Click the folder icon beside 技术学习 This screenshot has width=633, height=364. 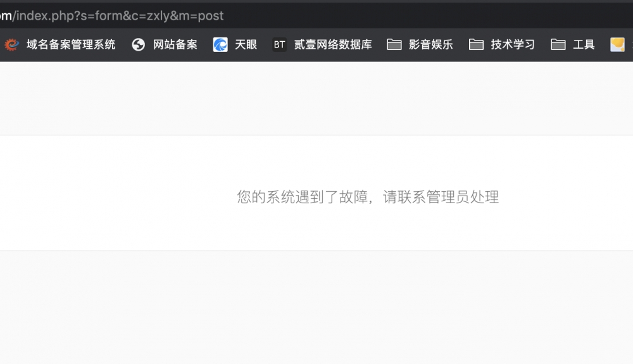pos(476,44)
